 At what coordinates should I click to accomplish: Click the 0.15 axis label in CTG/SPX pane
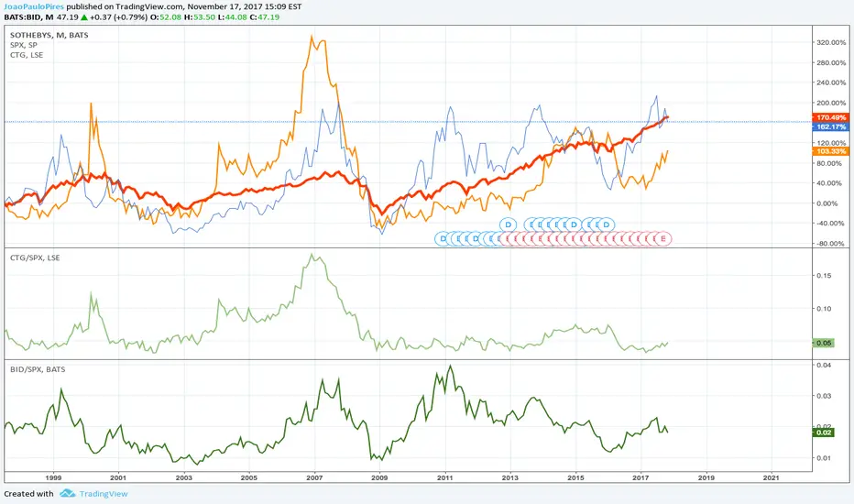click(x=824, y=276)
